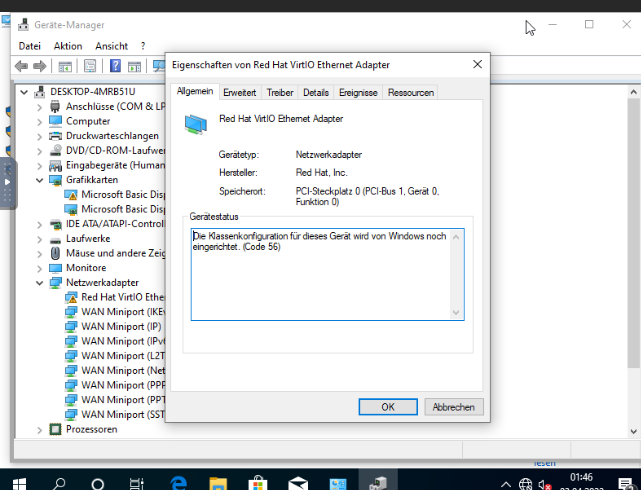Click the blue Help question mark icon
The width and height of the screenshot is (641, 490).
(x=115, y=66)
